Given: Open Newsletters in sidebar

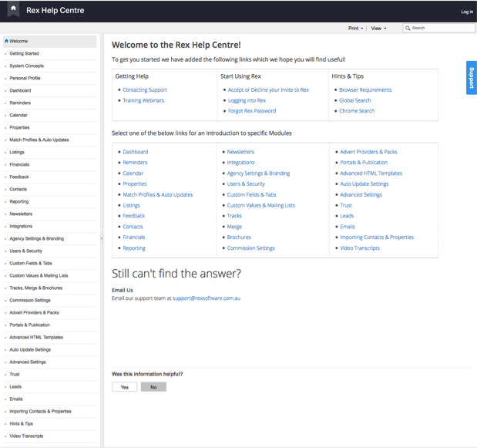Looking at the screenshot, I should tap(21, 214).
